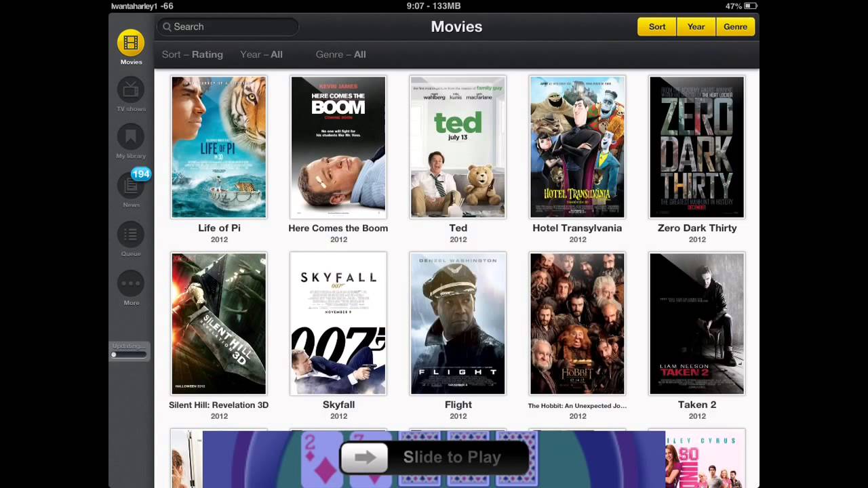868x488 pixels.
Task: Click The Hobbit: An Unexpected Jo... title
Action: (577, 405)
